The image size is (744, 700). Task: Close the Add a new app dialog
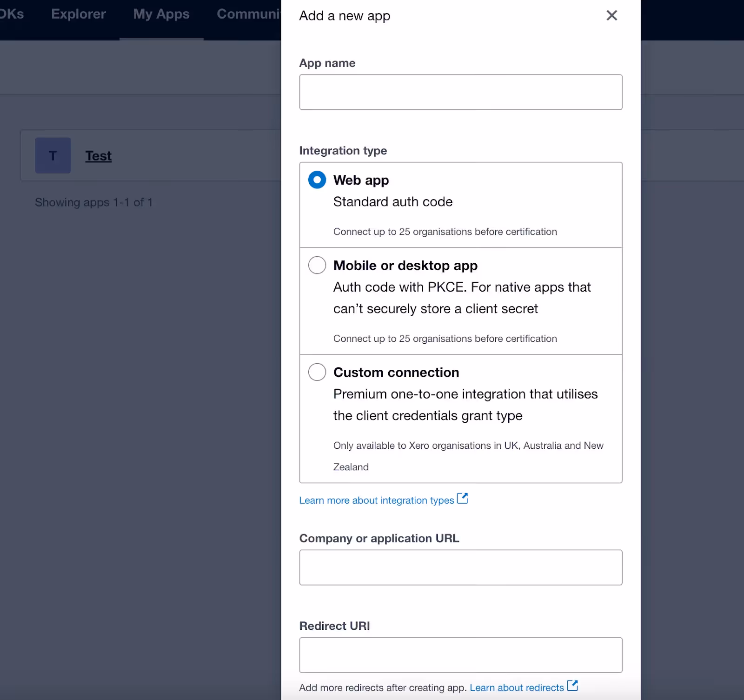click(611, 15)
